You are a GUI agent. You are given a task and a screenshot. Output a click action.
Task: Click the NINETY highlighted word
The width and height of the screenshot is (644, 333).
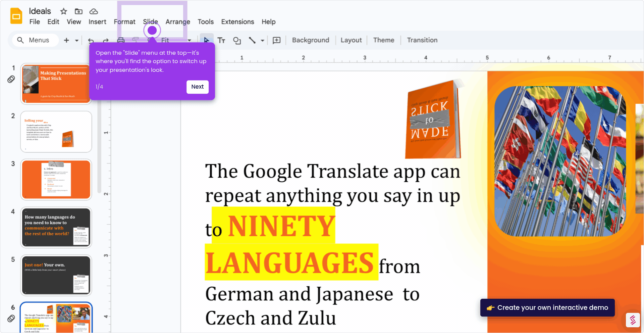(282, 227)
